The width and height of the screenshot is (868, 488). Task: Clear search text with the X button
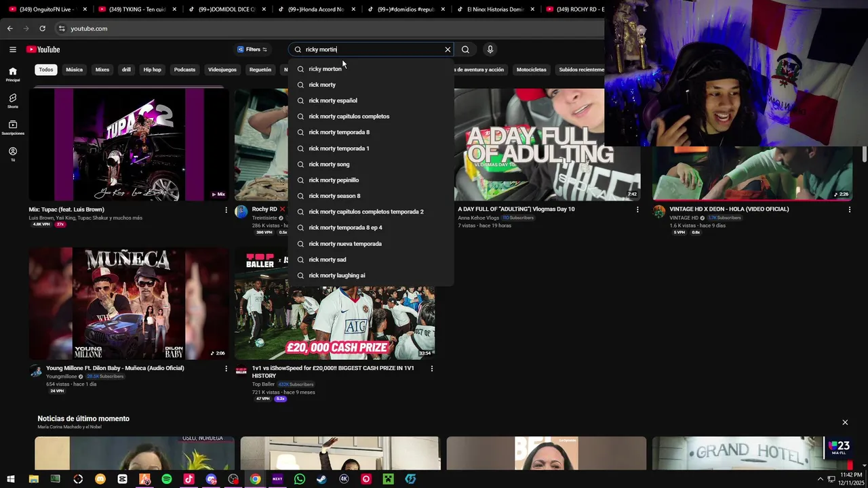(x=448, y=49)
